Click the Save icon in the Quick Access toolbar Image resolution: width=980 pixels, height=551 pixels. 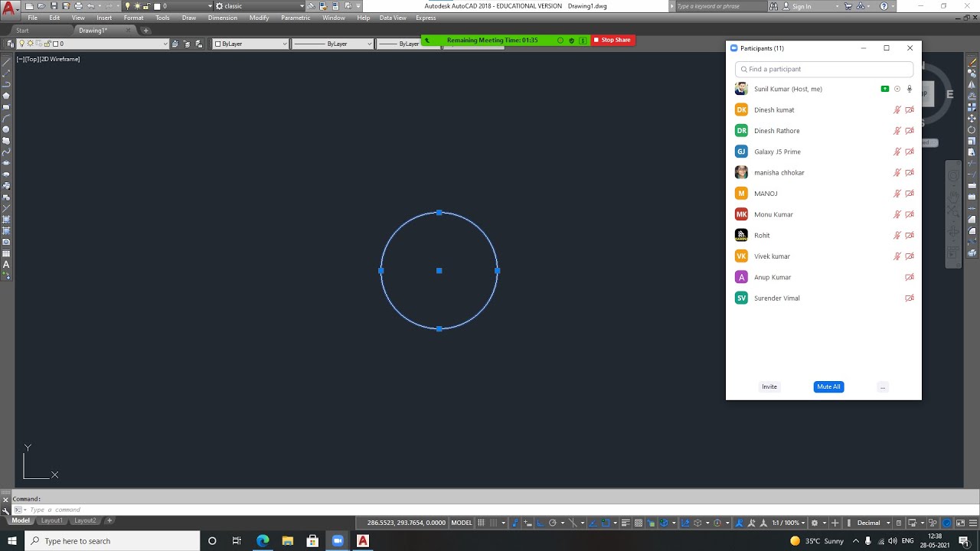[x=54, y=6]
